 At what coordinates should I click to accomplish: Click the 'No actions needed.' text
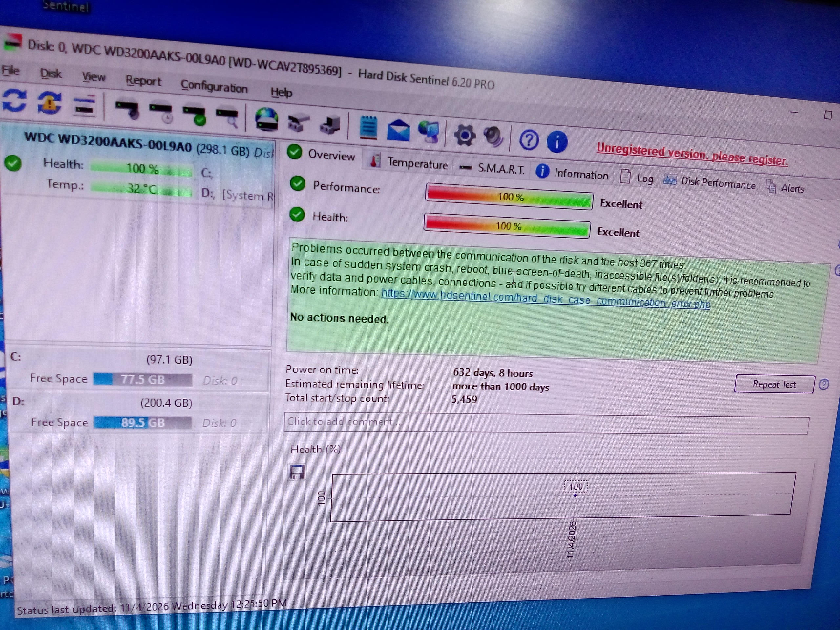(339, 318)
